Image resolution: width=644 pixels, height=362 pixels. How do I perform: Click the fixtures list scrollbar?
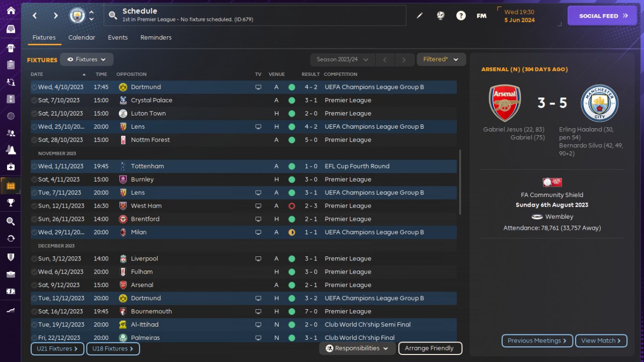pos(460,181)
